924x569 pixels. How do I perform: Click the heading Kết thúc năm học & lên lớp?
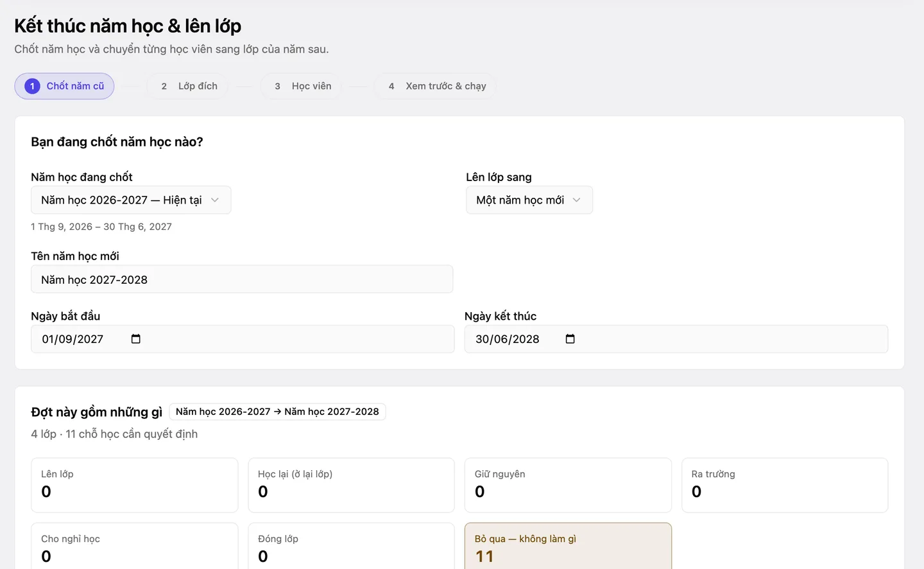(x=128, y=26)
